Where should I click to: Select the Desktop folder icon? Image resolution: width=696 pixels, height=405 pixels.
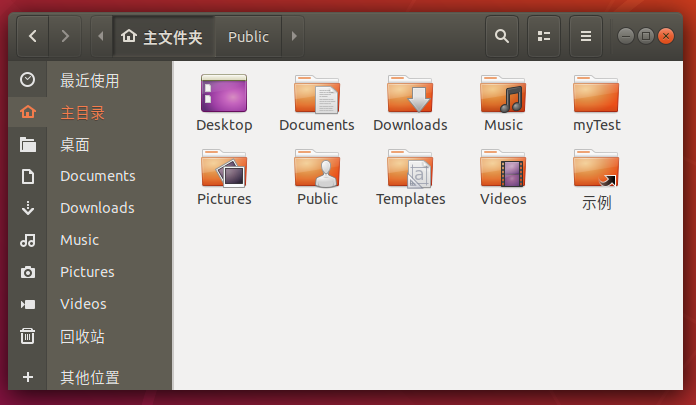pos(224,96)
